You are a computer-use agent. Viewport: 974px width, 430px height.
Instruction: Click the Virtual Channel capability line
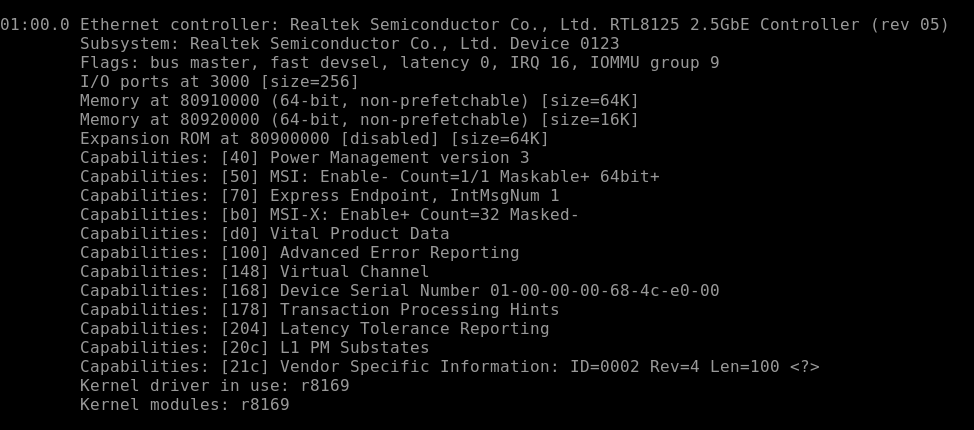click(x=255, y=272)
